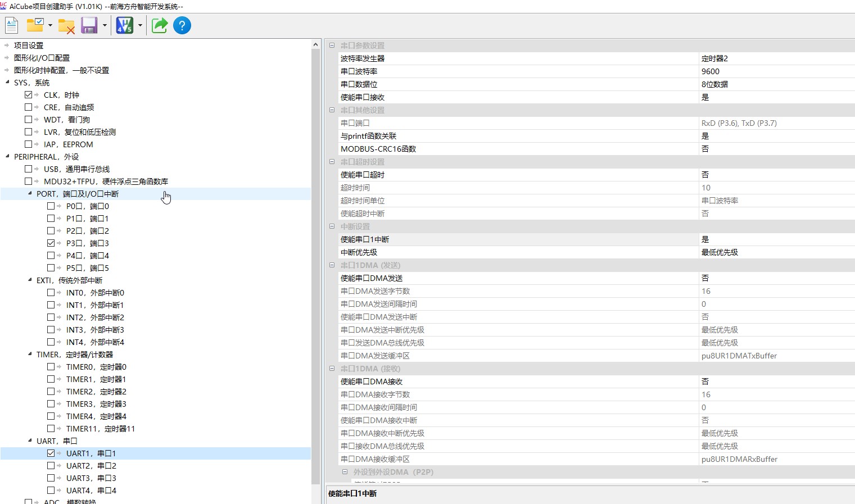Check the TIMER0 定时器0 checkbox
The height and width of the screenshot is (504, 855).
51,367
